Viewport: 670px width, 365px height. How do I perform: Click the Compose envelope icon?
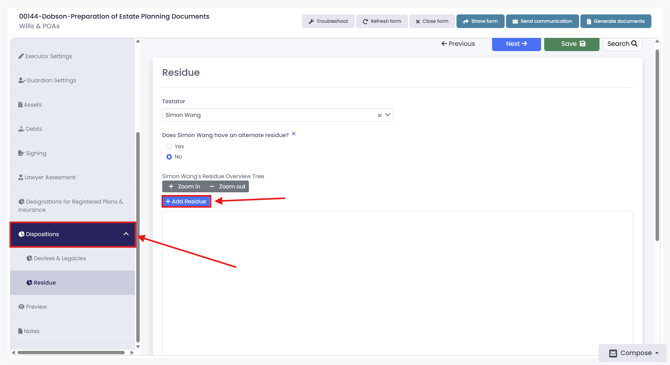pyautogui.click(x=613, y=353)
